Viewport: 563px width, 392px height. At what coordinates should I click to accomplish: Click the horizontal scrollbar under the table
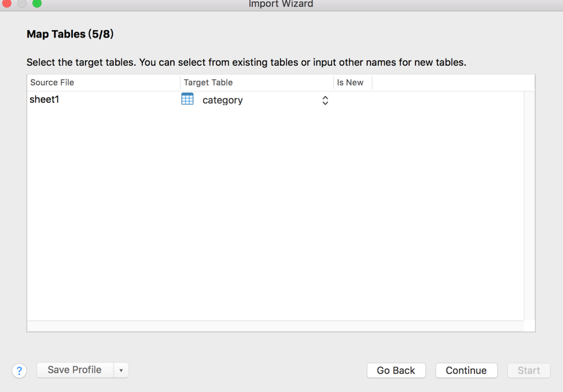275,326
